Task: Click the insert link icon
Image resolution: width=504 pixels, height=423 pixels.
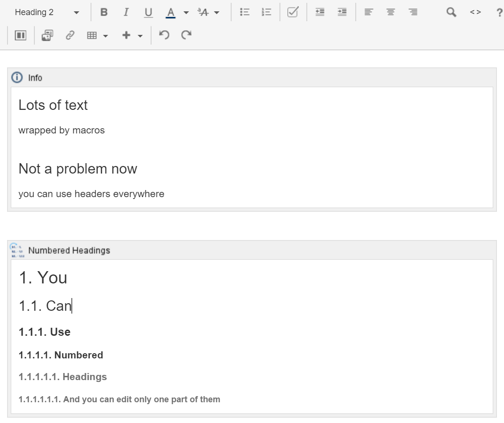Action: tap(70, 36)
